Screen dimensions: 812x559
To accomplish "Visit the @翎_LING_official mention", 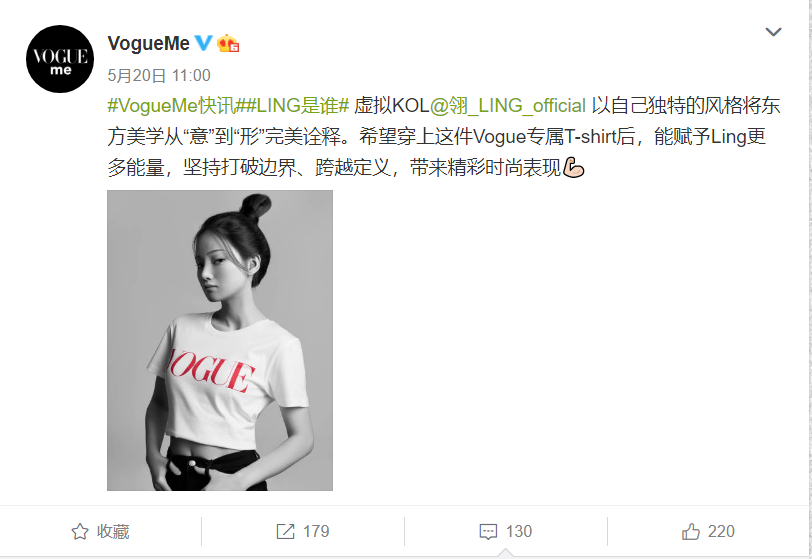I will click(508, 106).
